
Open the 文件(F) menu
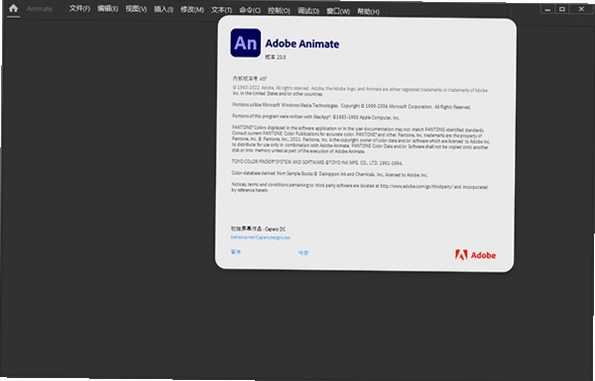79,8
